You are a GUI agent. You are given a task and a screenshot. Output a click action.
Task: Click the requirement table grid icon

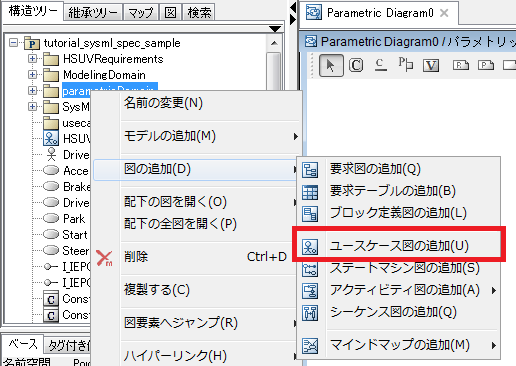tap(310, 192)
